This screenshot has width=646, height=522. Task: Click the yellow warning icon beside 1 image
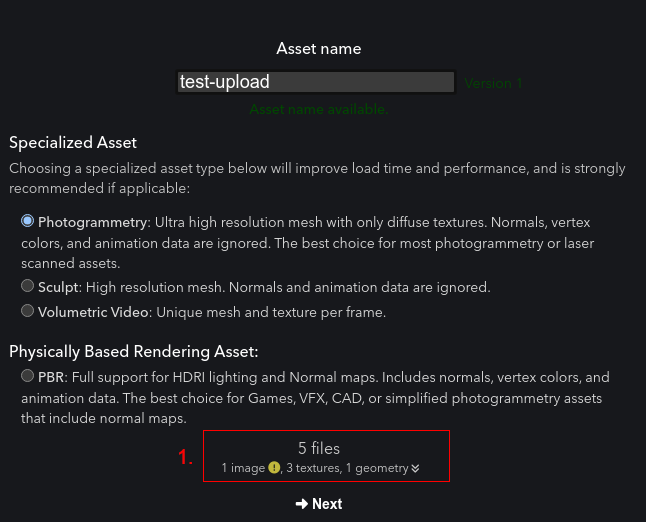[x=274, y=468]
